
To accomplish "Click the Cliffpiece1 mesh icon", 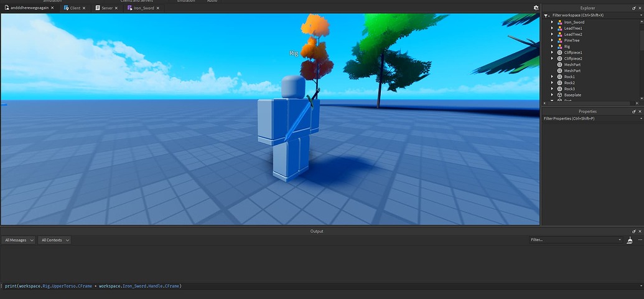I will click(559, 53).
